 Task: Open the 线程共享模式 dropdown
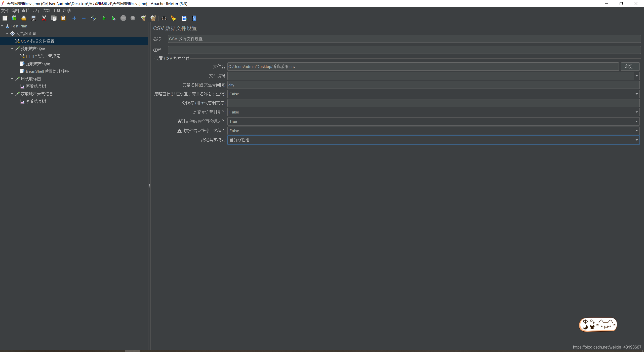[636, 140]
